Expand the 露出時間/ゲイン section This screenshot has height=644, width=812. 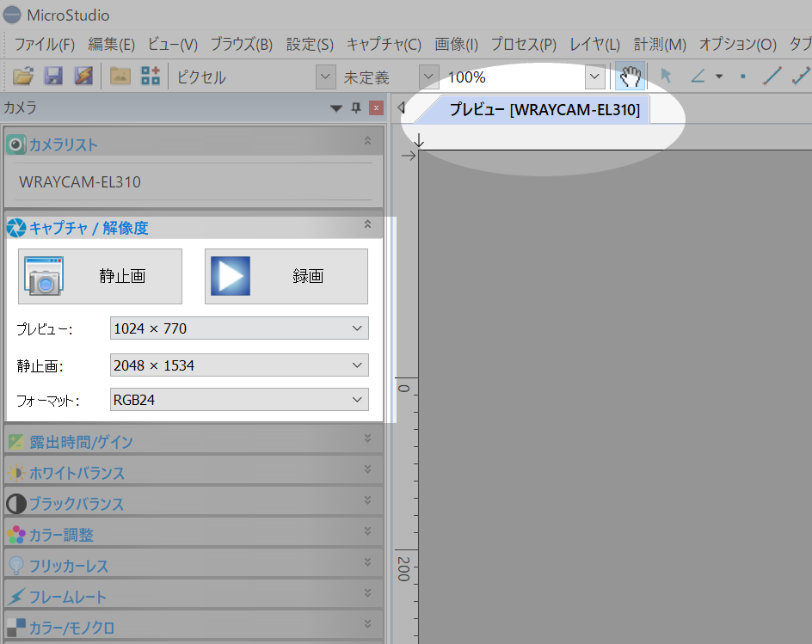click(x=367, y=439)
